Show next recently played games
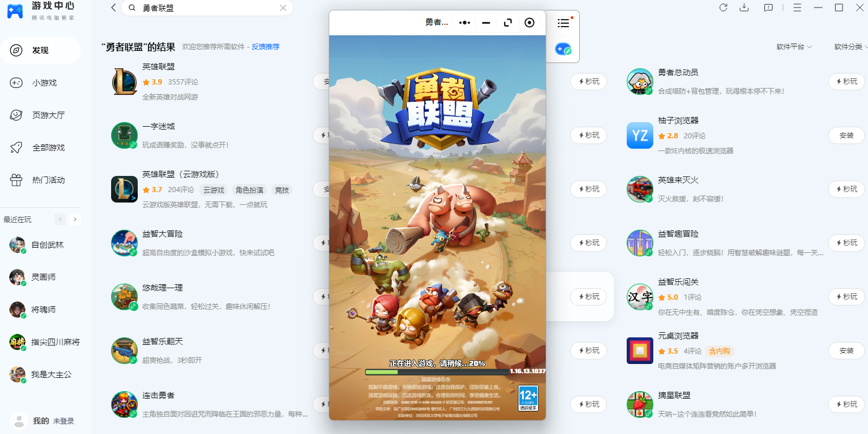This screenshot has width=868, height=434. 75,219
